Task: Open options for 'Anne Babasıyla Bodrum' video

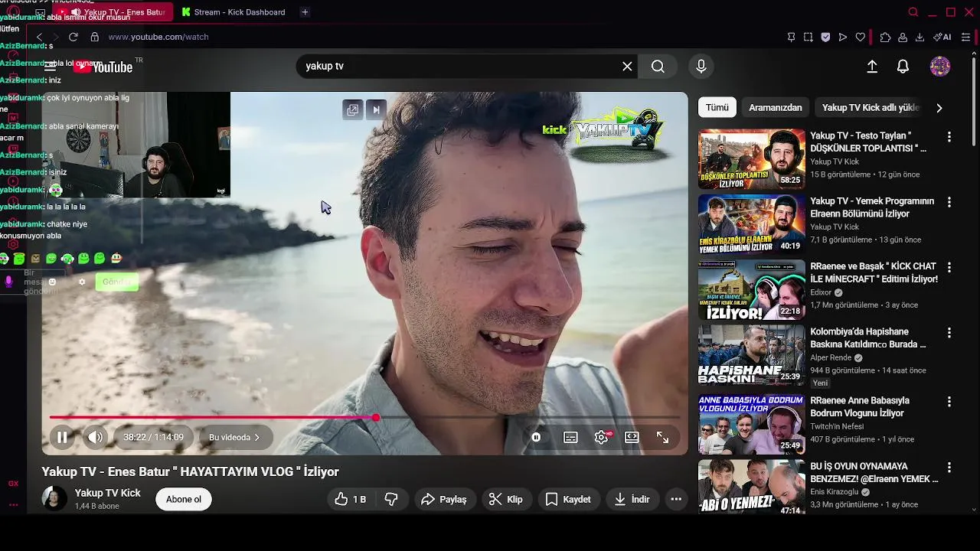Action: 949,402
